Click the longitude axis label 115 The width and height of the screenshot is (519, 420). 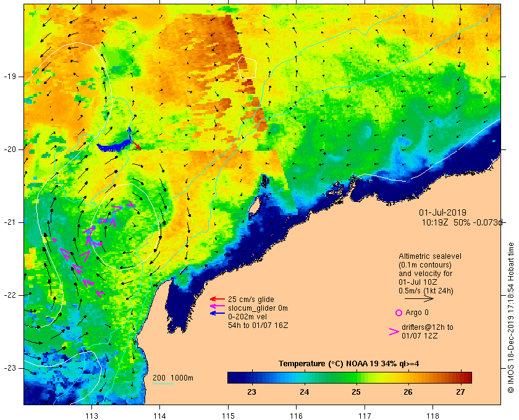(x=228, y=416)
